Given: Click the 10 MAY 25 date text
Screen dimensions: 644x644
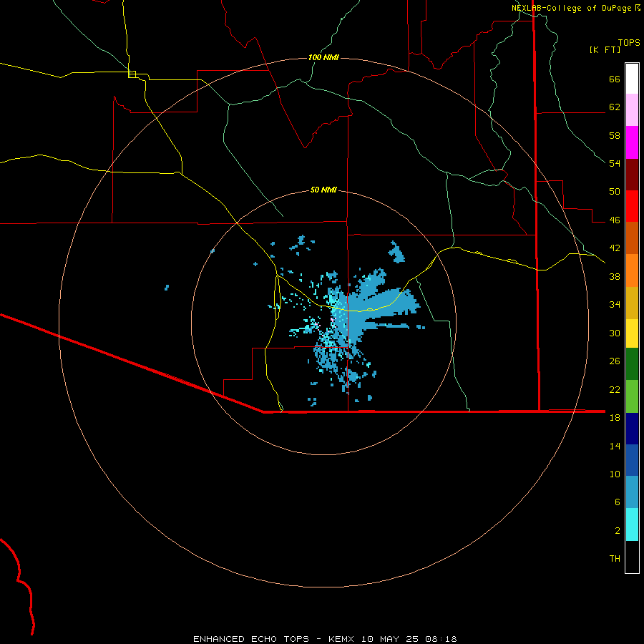Looking at the screenshot, I should point(389,639).
